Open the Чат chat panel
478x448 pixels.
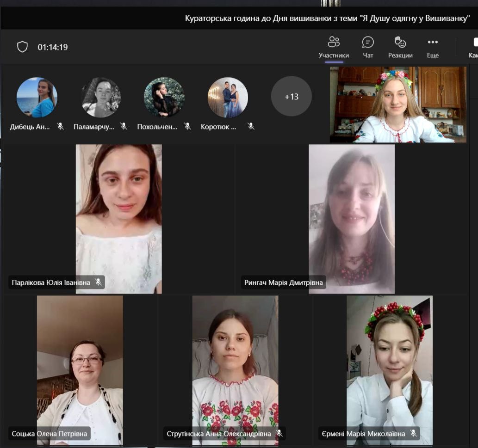(x=368, y=47)
